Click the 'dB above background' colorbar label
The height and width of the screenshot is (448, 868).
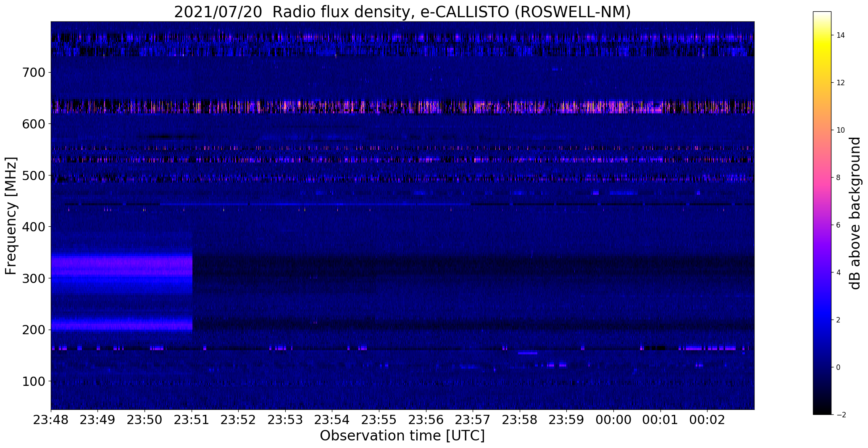[855, 213]
